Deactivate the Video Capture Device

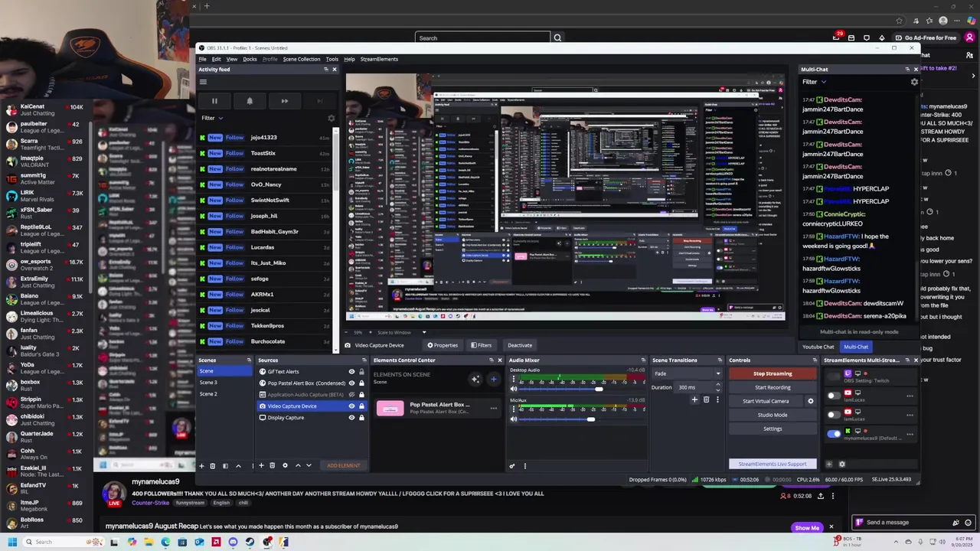(x=519, y=345)
